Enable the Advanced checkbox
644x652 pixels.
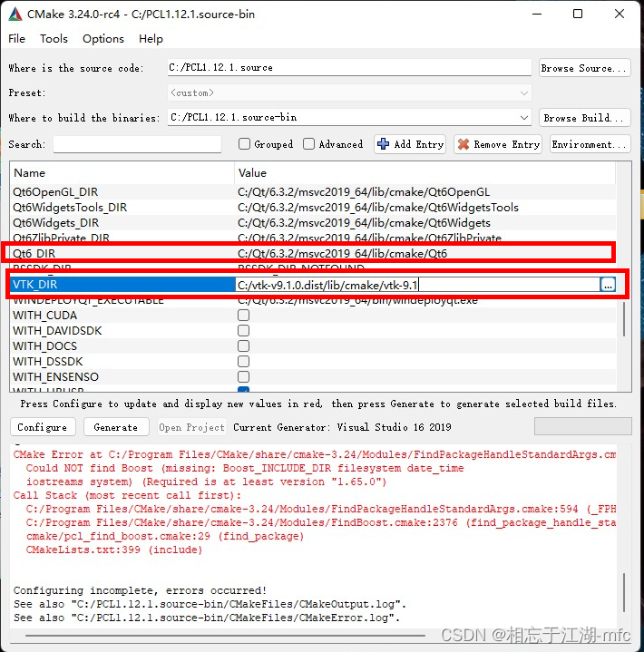[x=308, y=144]
